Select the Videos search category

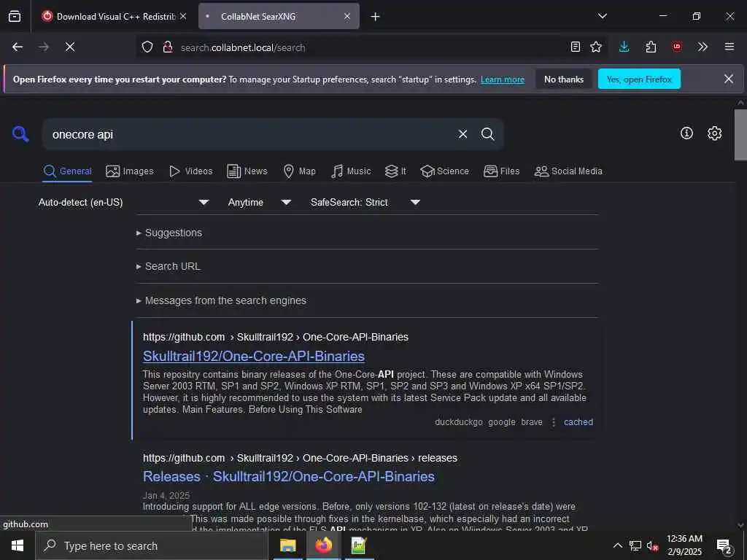click(190, 171)
